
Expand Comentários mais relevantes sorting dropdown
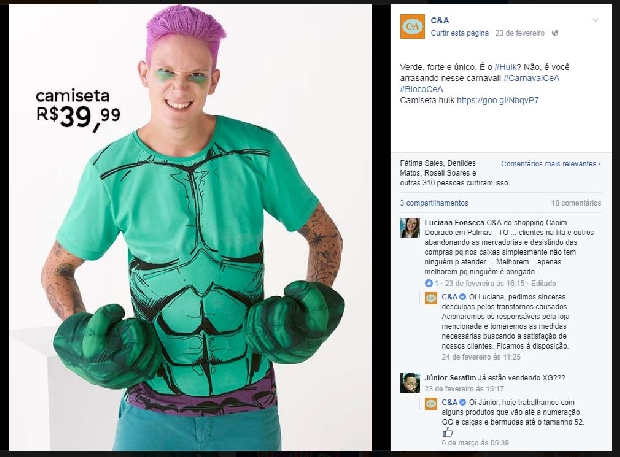tap(551, 163)
